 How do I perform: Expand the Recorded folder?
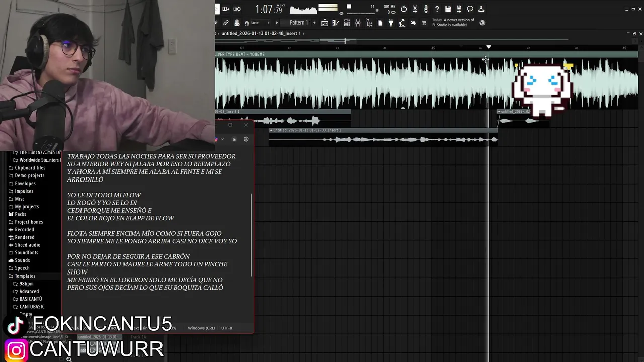point(21,229)
